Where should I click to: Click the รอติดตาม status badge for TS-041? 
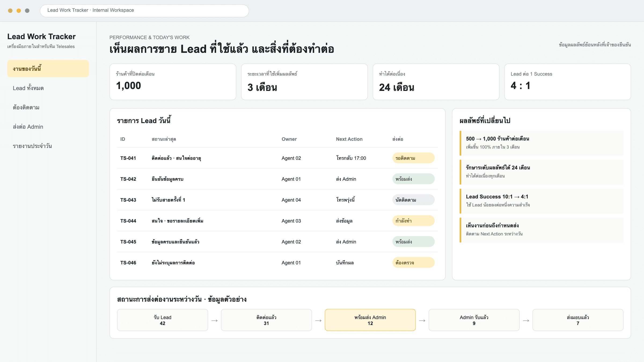pyautogui.click(x=413, y=158)
